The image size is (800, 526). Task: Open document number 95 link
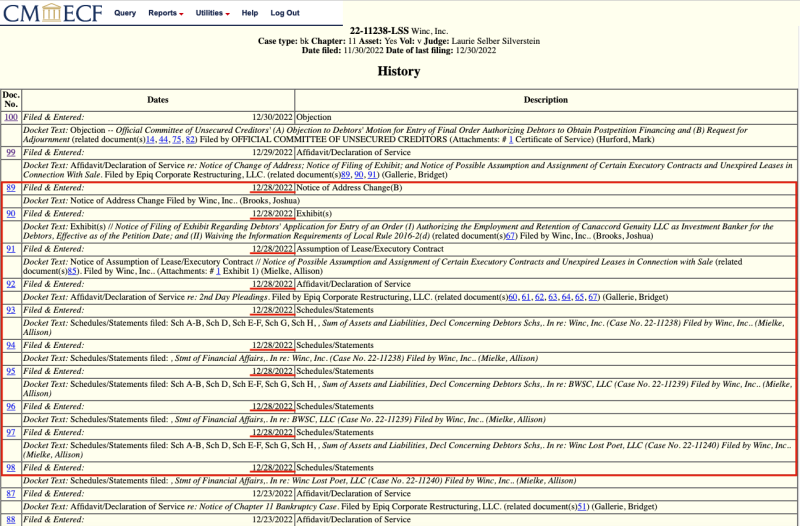(x=11, y=371)
